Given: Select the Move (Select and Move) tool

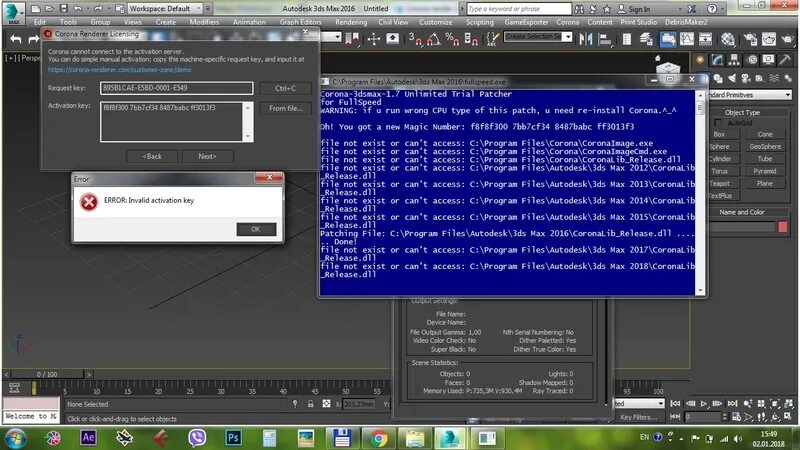Looking at the screenshot, I should pos(373,39).
